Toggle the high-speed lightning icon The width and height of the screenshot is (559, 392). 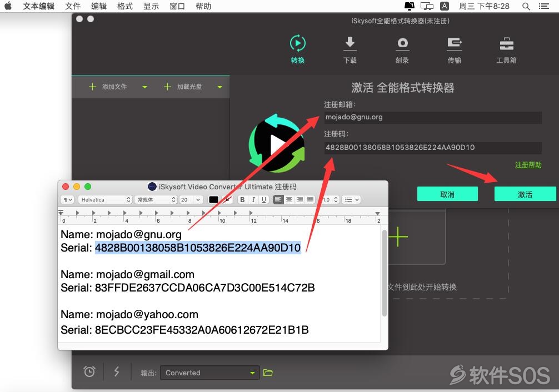point(117,371)
